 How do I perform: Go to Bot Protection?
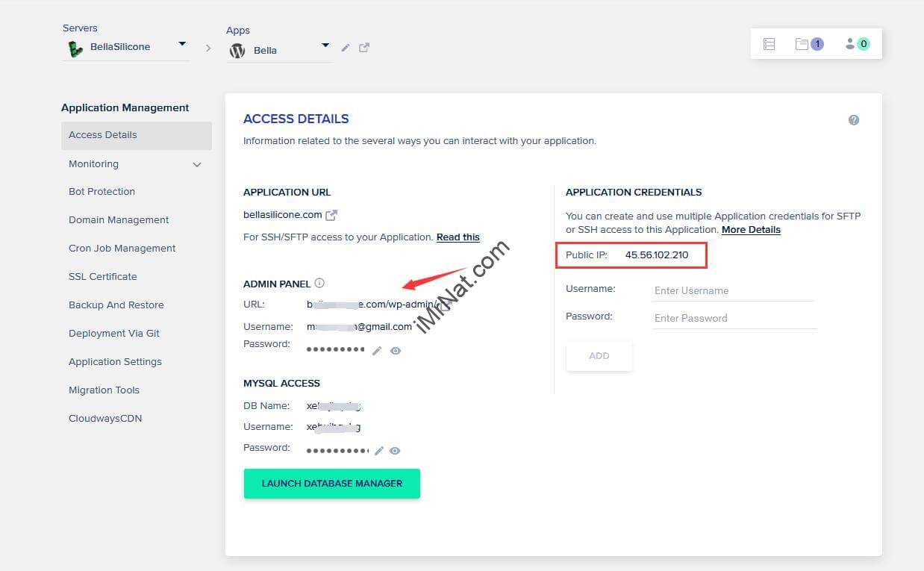102,192
